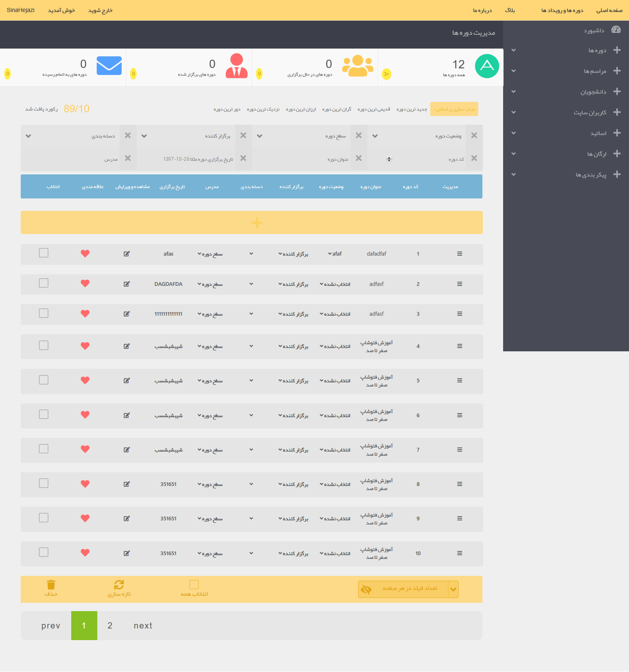This screenshot has height=672, width=629.
Task: Open row 9 سطح دوره dropdown
Action: click(x=210, y=519)
